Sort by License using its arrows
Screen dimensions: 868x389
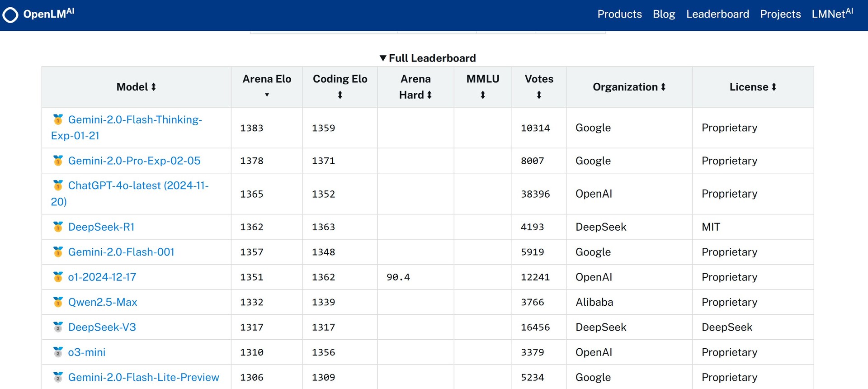click(x=774, y=87)
